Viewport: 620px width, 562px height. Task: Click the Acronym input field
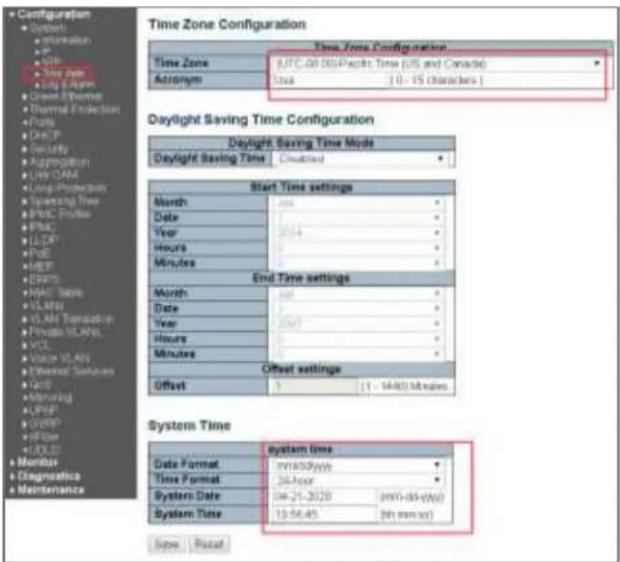tap(330, 80)
